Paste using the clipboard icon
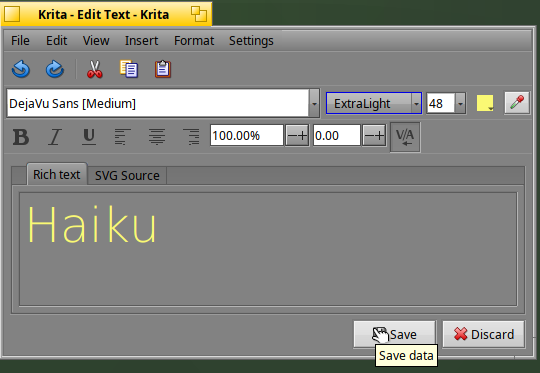This screenshot has width=540, height=373. point(163,69)
